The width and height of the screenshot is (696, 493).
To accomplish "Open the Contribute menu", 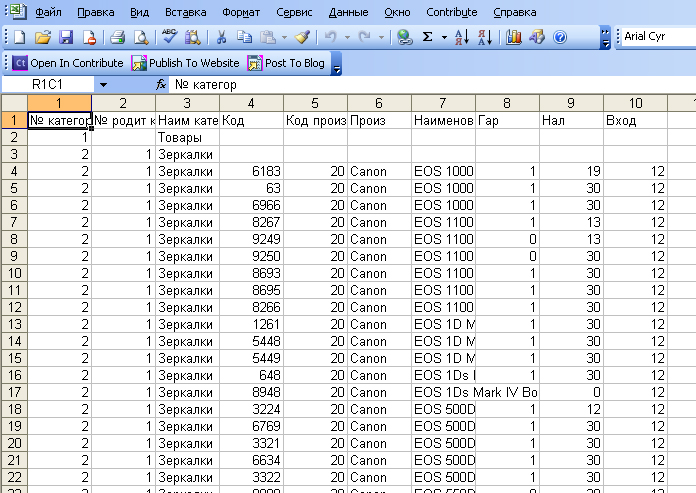I will pyautogui.click(x=451, y=12).
